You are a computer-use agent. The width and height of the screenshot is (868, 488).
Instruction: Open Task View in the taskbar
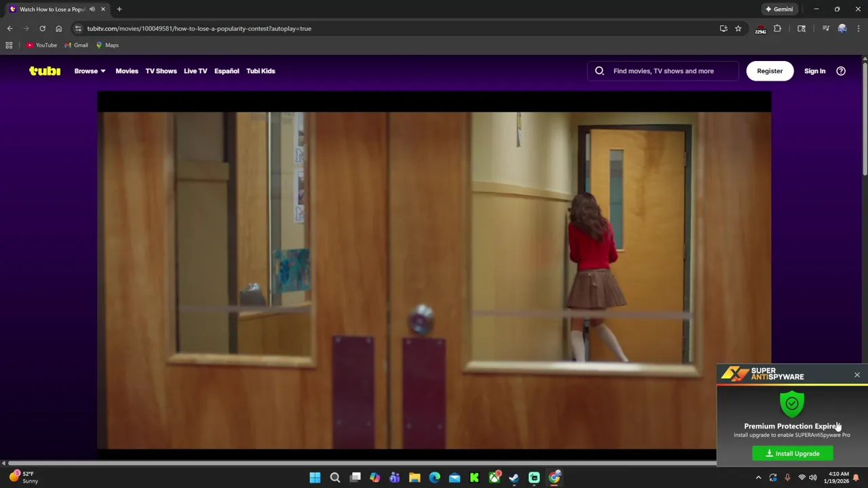pos(355,478)
